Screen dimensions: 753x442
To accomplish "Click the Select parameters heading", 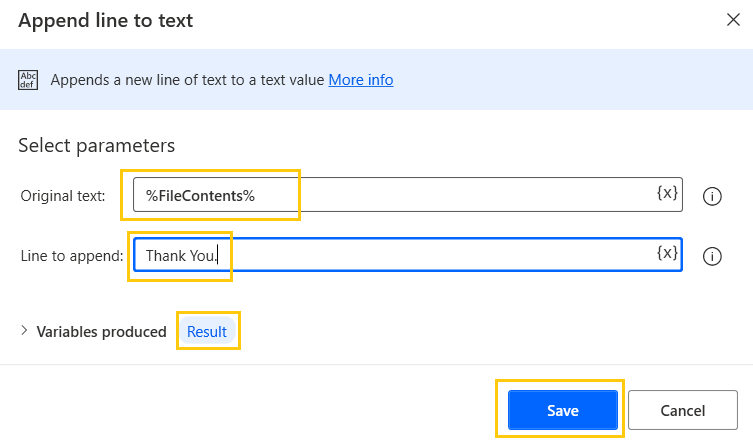I will click(x=97, y=146).
